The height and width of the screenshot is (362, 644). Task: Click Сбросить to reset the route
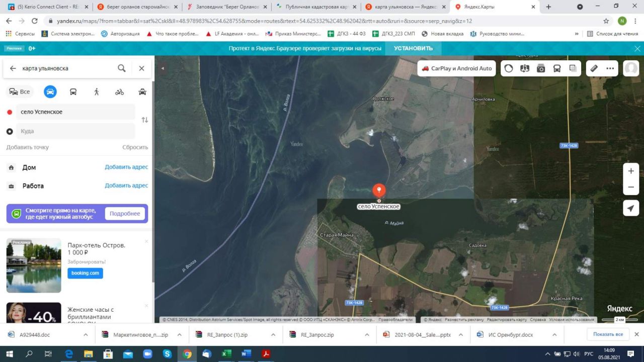coord(135,147)
